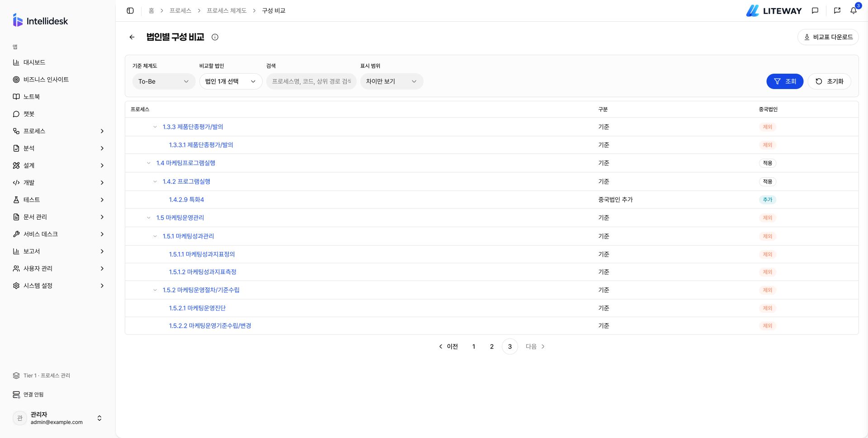Expand the 프로세스 sidebar menu
This screenshot has height=438, width=868.
pos(58,131)
